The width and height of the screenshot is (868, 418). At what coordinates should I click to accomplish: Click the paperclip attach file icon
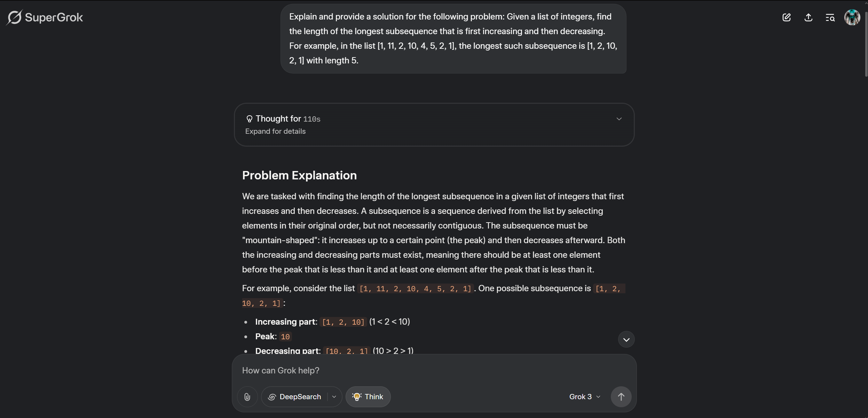tap(247, 397)
